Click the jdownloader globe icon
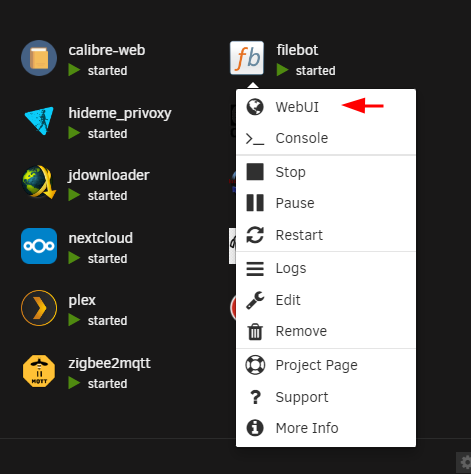The image size is (471, 474). tap(39, 182)
